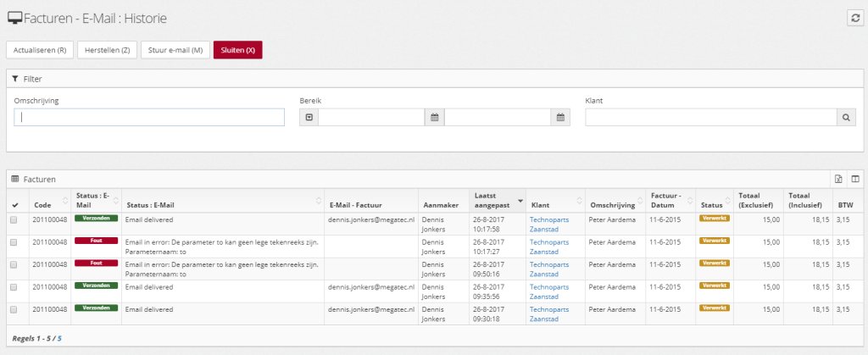Click the Bereik start date field

coord(371,117)
